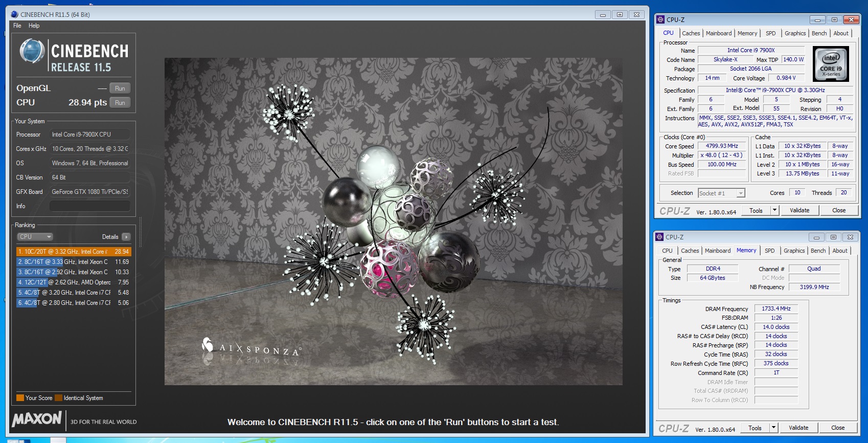The height and width of the screenshot is (443, 868).
Task: Run the CPU benchmark test
Action: tap(120, 102)
